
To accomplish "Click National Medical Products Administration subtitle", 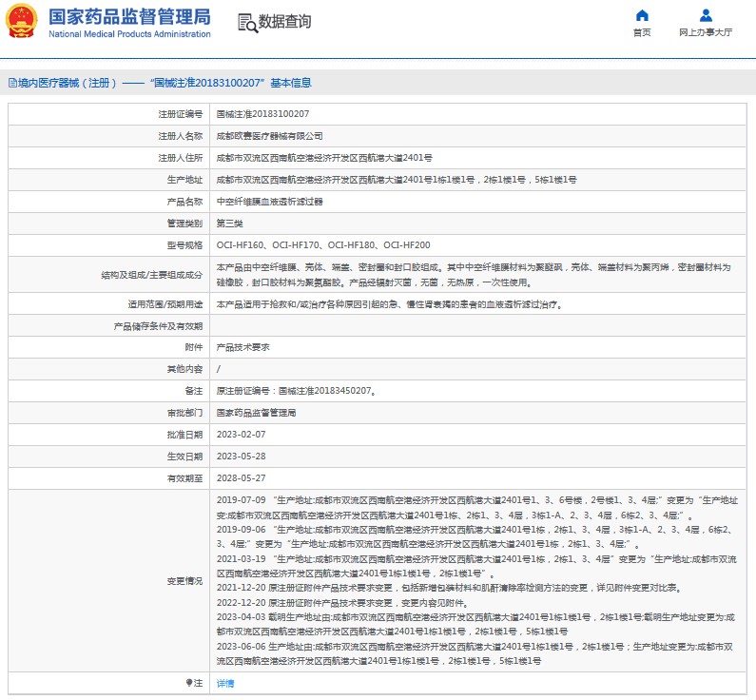I will tap(129, 34).
